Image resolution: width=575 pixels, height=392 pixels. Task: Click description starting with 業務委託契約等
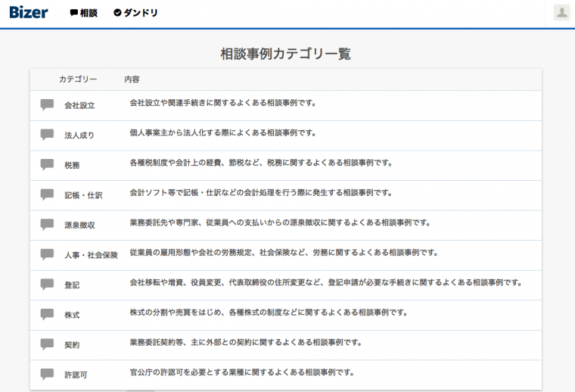[x=246, y=343]
